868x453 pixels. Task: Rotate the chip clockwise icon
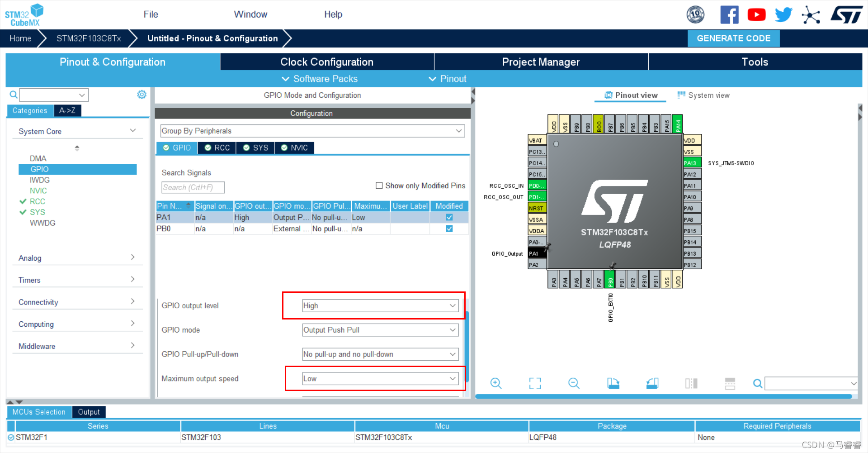coord(613,383)
